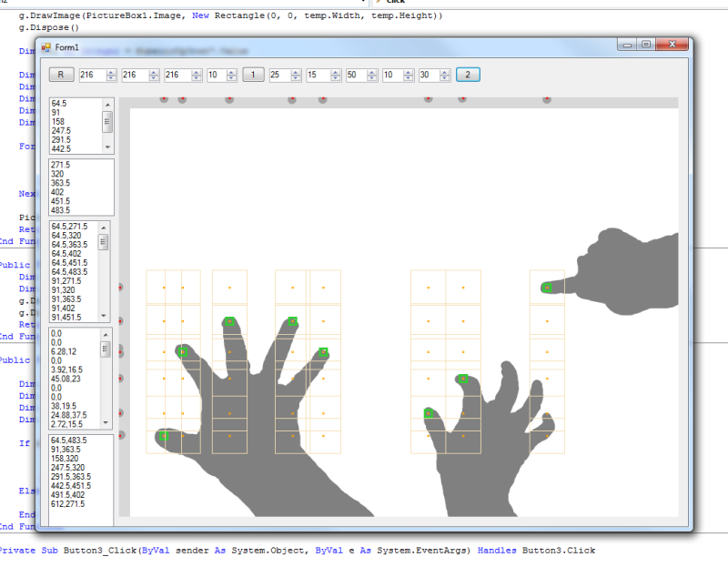Decrease the 10 spinner left of button 1

click(232, 78)
